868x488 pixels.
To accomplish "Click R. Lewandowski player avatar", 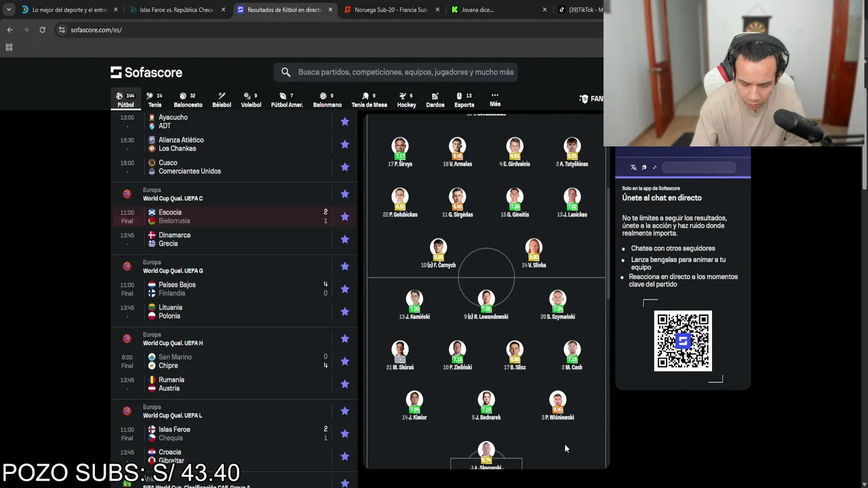I will pos(486,298).
